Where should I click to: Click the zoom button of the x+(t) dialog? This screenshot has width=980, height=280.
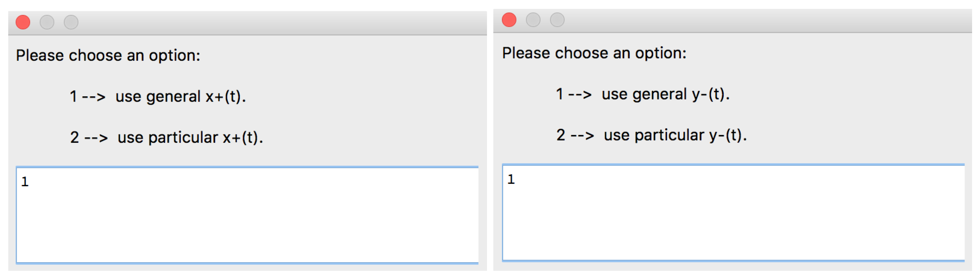[x=71, y=22]
